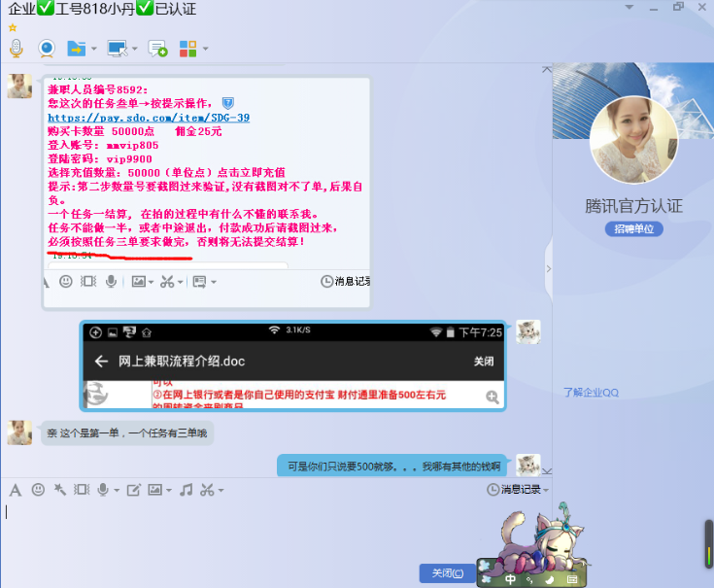This screenshot has width=714, height=588.
Task: Open message history 消息记录 in input toolbar
Action: pos(514,490)
